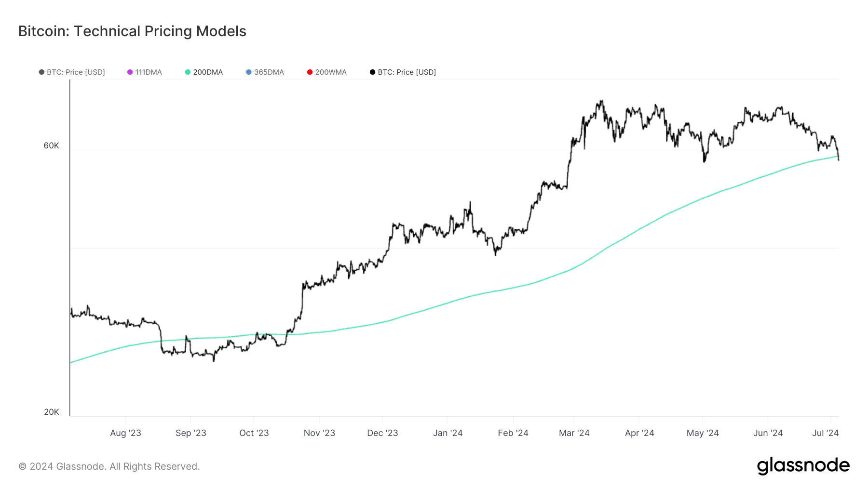Click the 20K y-axis label

[x=51, y=412]
